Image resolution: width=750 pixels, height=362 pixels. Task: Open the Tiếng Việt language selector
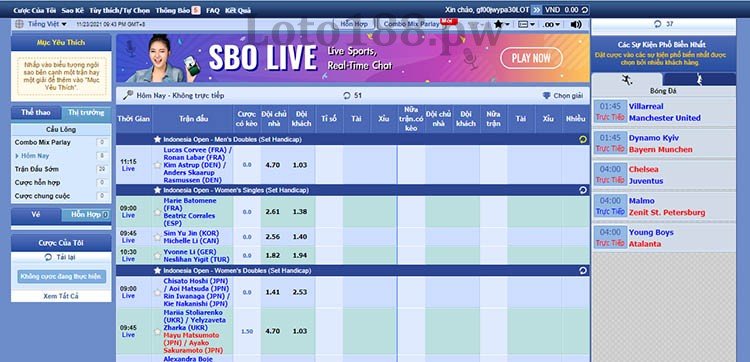coord(41,24)
